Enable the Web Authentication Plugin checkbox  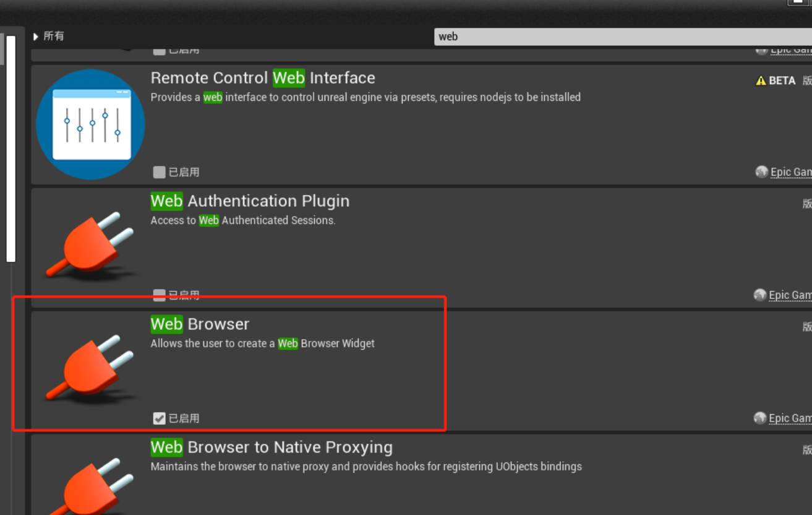click(160, 295)
